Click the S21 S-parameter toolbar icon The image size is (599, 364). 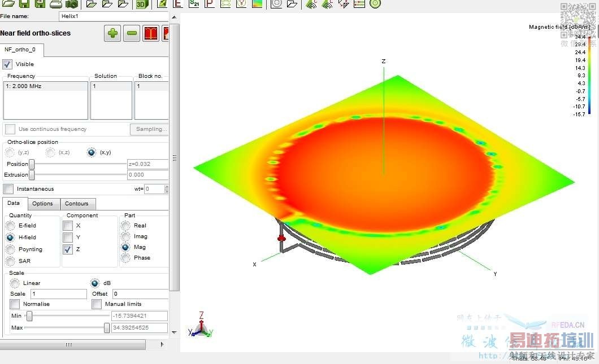(x=194, y=3)
